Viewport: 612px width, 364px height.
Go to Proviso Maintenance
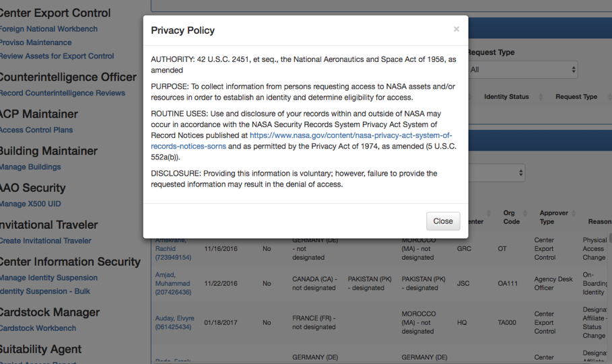(x=36, y=42)
